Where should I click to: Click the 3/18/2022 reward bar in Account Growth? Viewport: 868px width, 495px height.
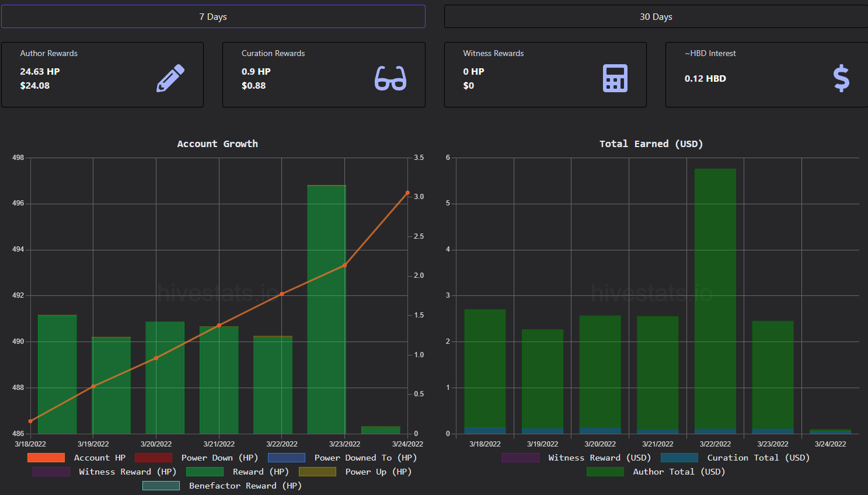point(57,374)
